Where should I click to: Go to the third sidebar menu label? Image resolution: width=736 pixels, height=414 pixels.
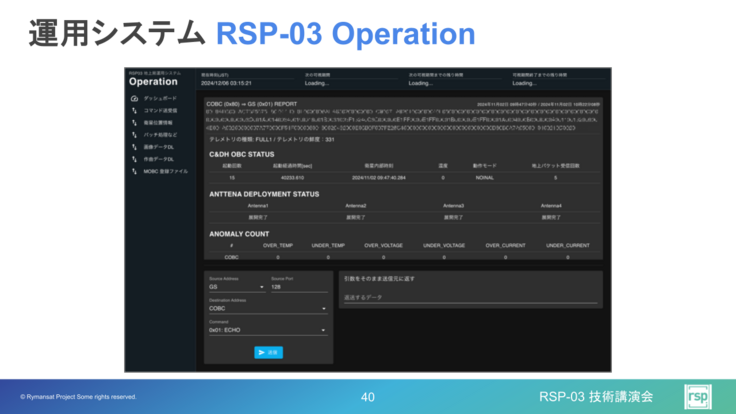coord(160,122)
